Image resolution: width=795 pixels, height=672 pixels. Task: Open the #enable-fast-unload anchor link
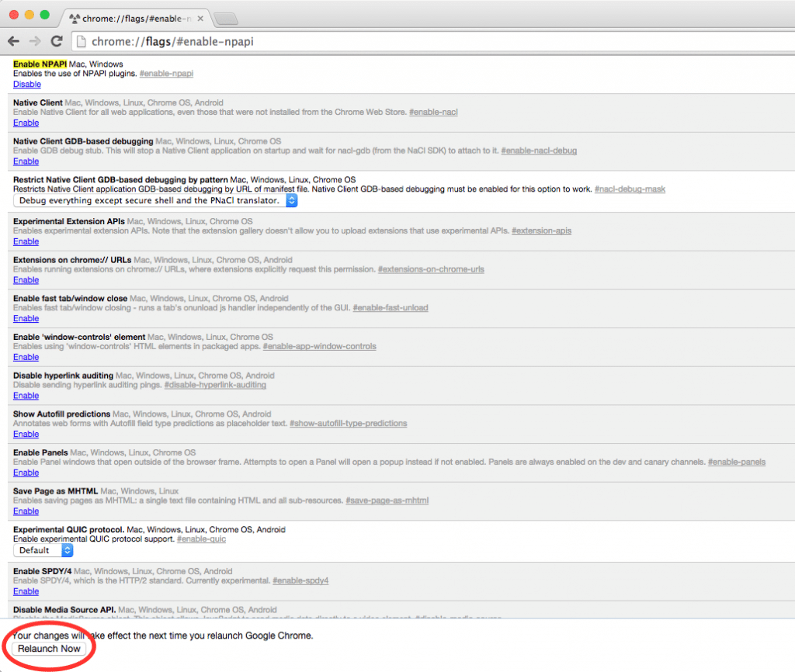(x=391, y=307)
